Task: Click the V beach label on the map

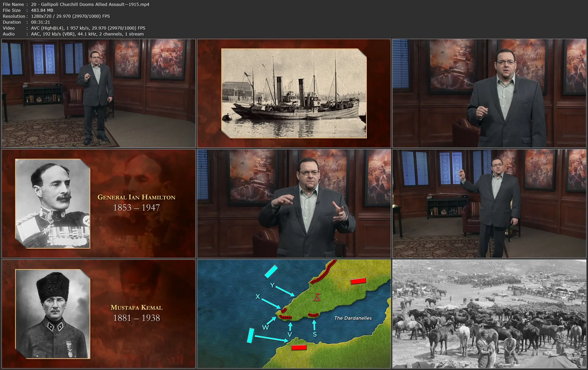Action: (x=290, y=335)
